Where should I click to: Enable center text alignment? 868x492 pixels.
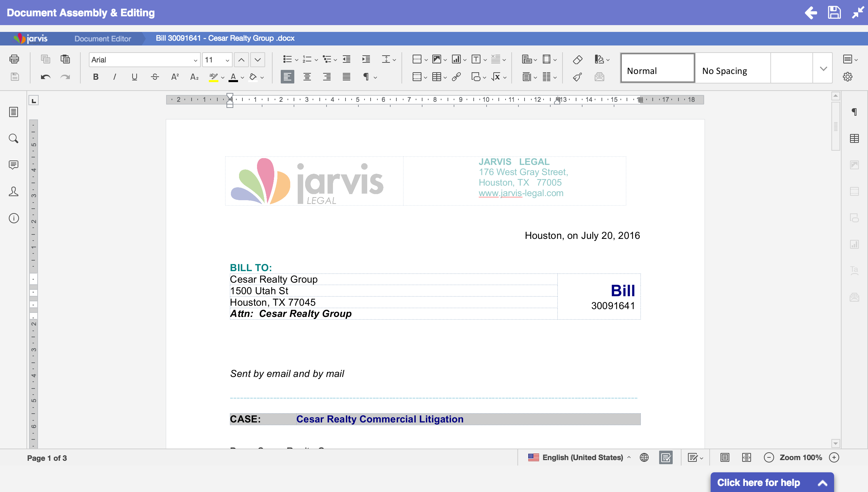click(307, 77)
